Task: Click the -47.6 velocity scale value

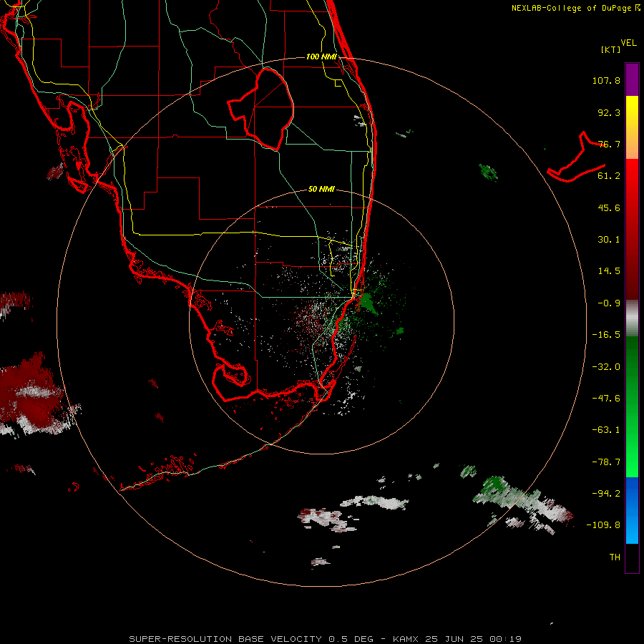Action: (606, 399)
